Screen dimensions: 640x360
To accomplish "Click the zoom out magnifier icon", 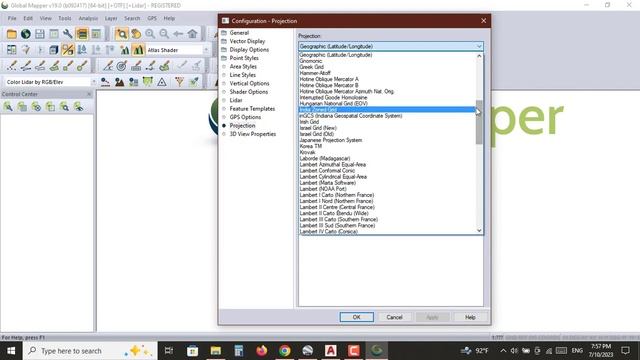I will coord(164,34).
